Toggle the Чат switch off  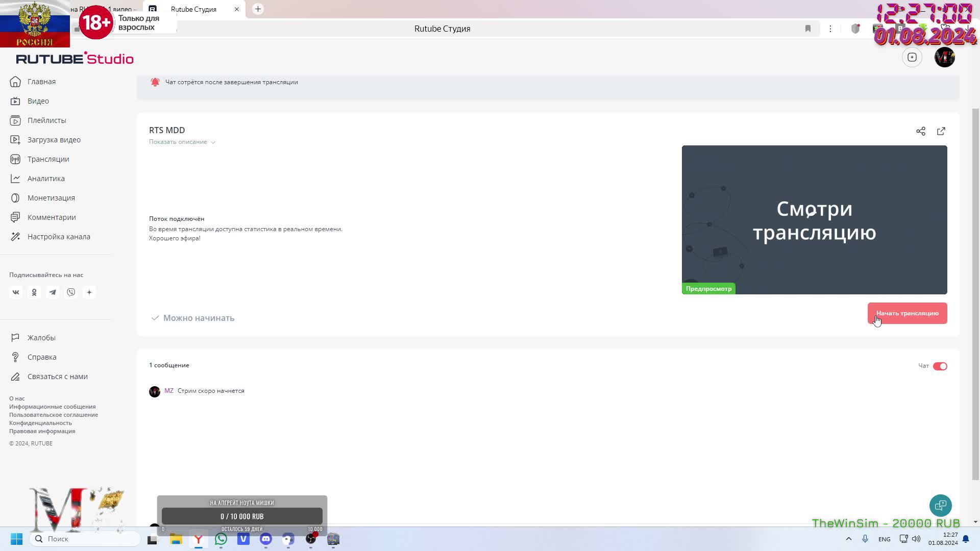940,366
